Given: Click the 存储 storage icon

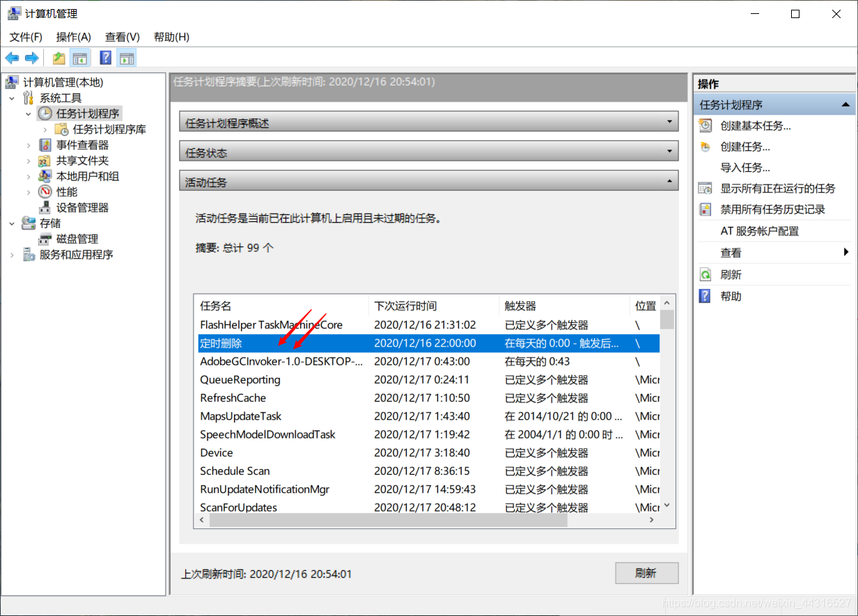Looking at the screenshot, I should [29, 223].
